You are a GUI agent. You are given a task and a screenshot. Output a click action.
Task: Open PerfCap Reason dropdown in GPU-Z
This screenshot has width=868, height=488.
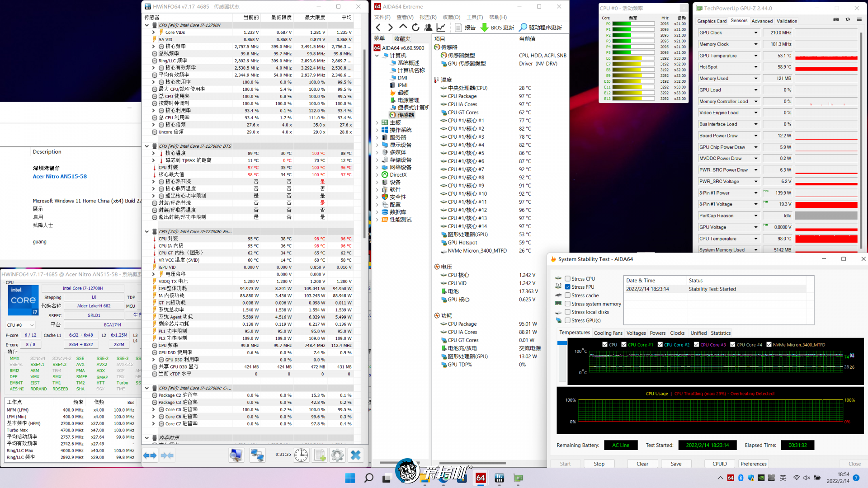click(x=755, y=216)
